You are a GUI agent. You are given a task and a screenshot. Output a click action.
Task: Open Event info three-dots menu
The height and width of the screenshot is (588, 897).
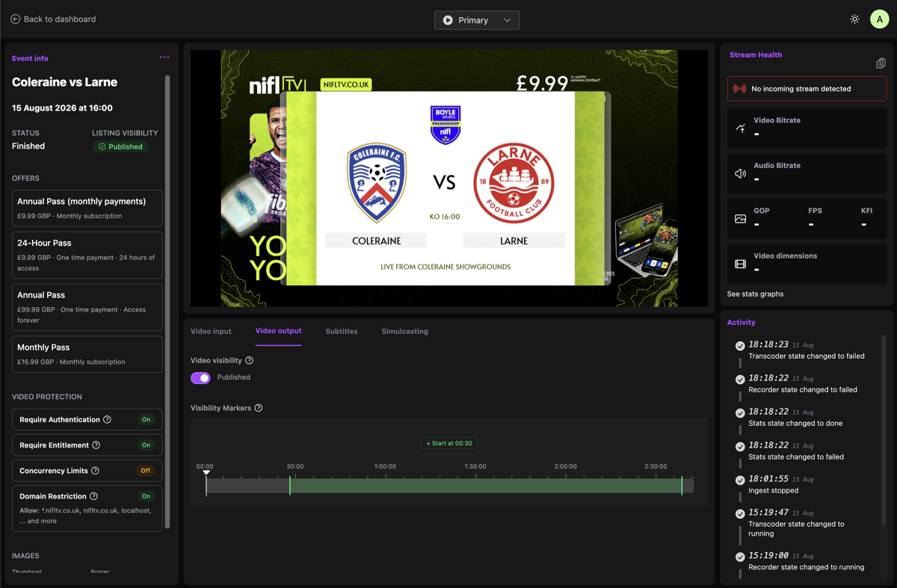[164, 58]
